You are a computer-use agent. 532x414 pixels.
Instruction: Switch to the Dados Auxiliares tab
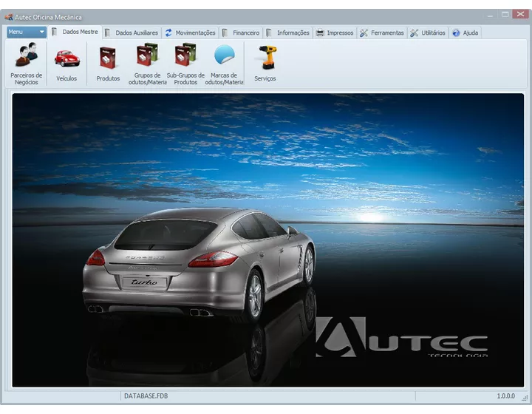[132, 33]
